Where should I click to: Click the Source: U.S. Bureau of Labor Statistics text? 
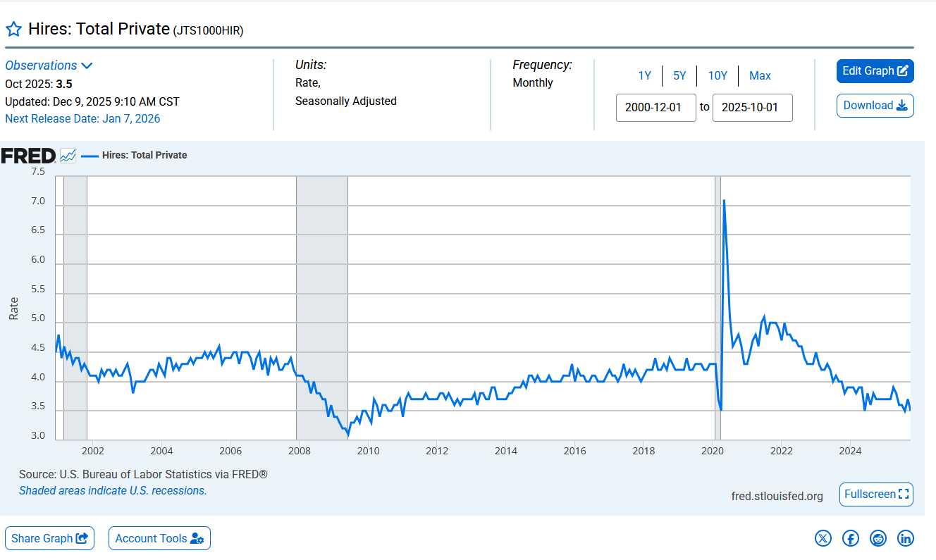(143, 475)
